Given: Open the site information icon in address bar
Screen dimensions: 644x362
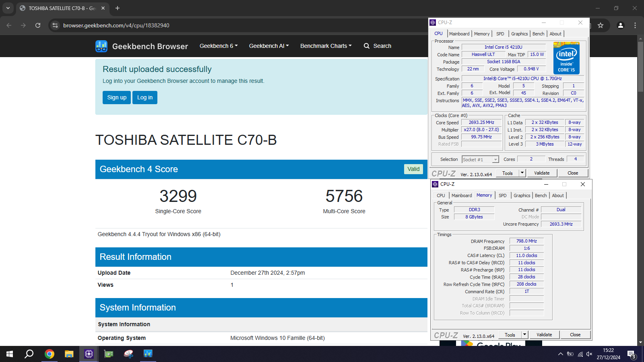Looking at the screenshot, I should pyautogui.click(x=55, y=25).
